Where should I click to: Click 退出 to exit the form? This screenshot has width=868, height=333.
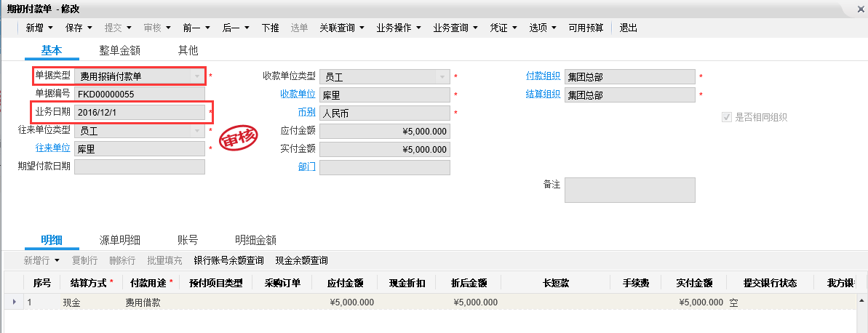coord(628,28)
